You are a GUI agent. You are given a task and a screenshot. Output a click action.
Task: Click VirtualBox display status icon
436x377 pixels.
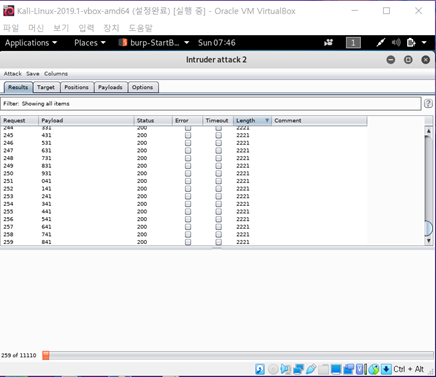[x=336, y=369]
